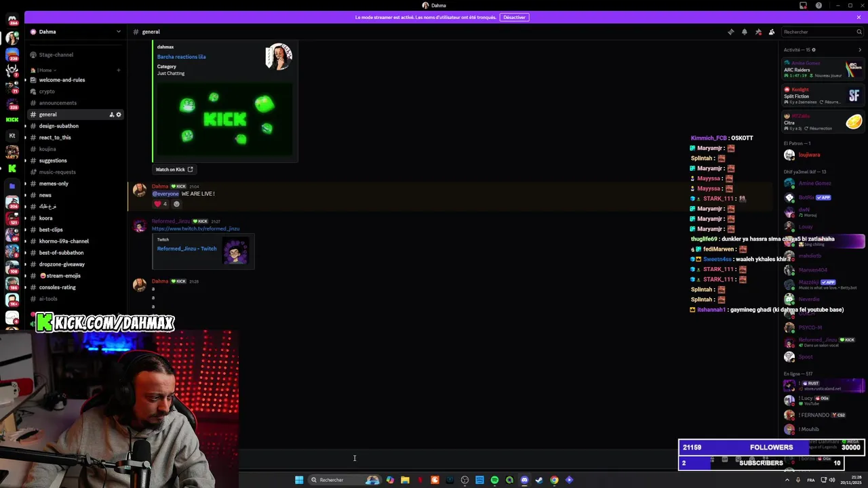Open Steam from the taskbar
868x488 pixels.
539,480
